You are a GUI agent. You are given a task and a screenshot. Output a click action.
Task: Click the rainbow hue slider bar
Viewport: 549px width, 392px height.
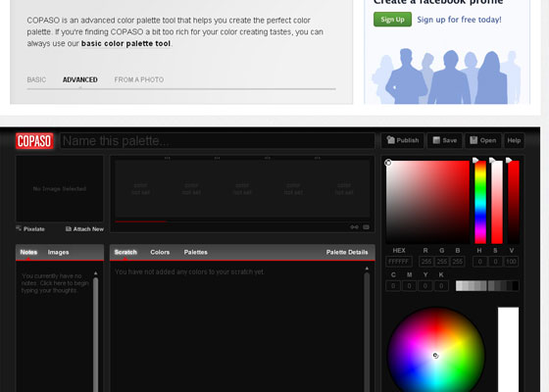480,202
